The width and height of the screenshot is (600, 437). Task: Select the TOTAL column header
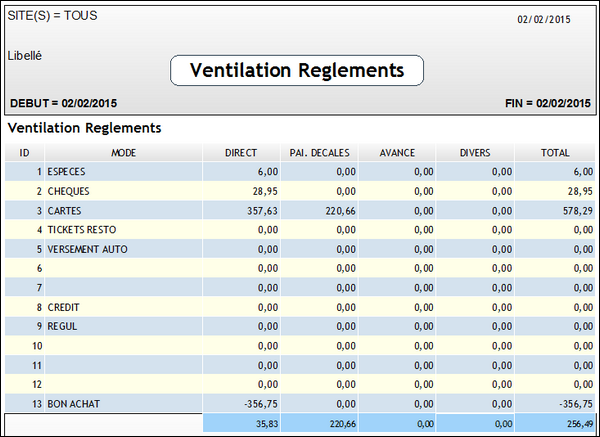pyautogui.click(x=554, y=153)
